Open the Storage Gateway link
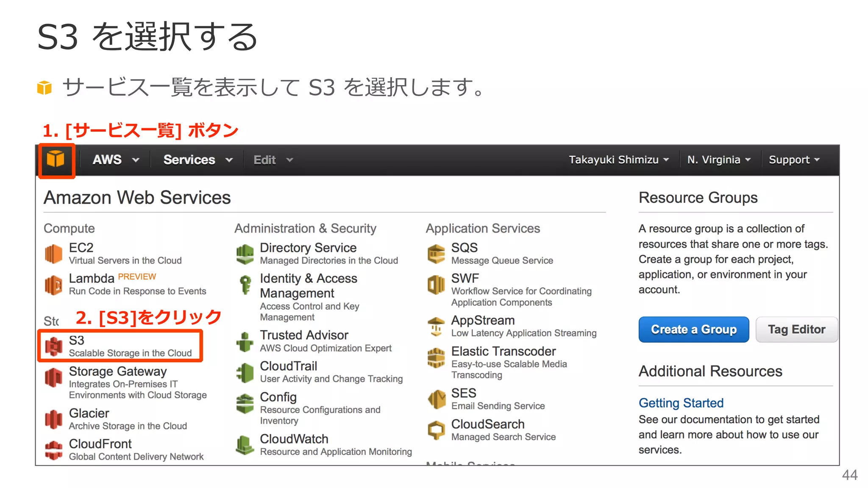 [x=118, y=371]
